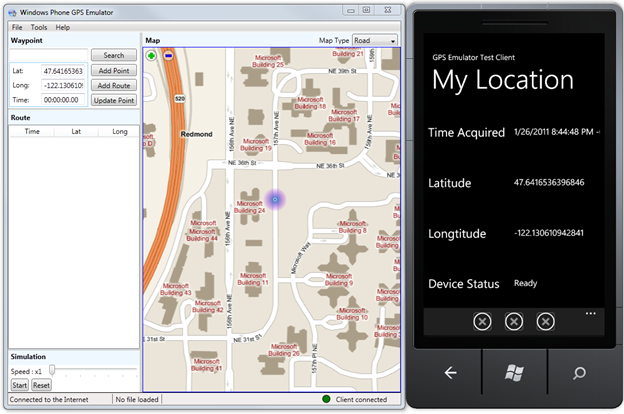This screenshot has width=624, height=414.
Task: Click Microsoft Building 16 label on map
Action: (x=320, y=139)
